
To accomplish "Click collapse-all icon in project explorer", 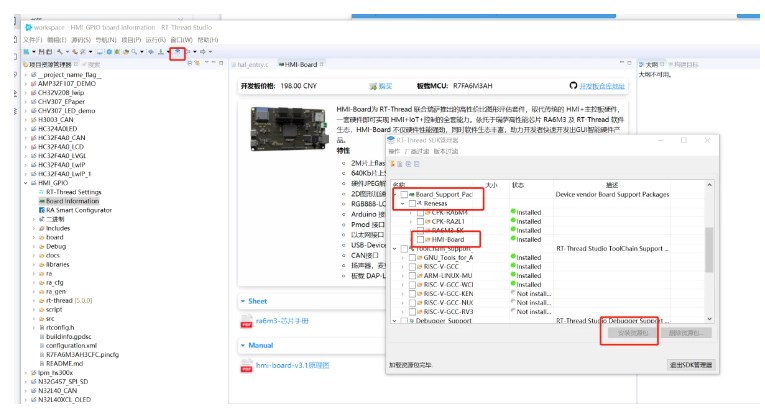I will (189, 63).
